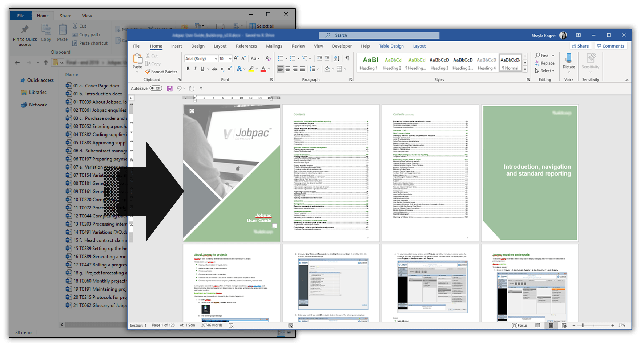Viewport: 644px width, 343px height.
Task: Apply italic formatting in Word ribbon
Action: (195, 69)
